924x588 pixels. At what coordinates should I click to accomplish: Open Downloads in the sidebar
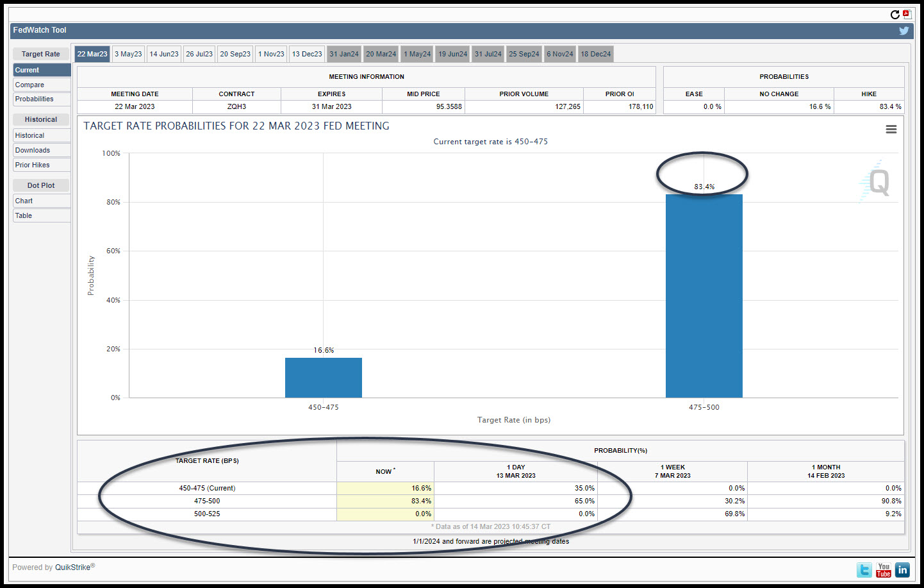pyautogui.click(x=42, y=150)
